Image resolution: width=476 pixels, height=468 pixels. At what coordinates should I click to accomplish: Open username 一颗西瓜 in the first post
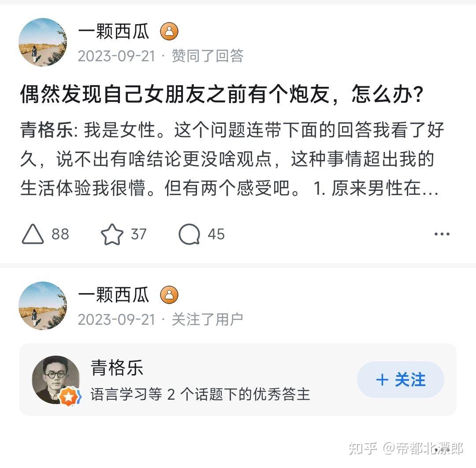tap(114, 31)
